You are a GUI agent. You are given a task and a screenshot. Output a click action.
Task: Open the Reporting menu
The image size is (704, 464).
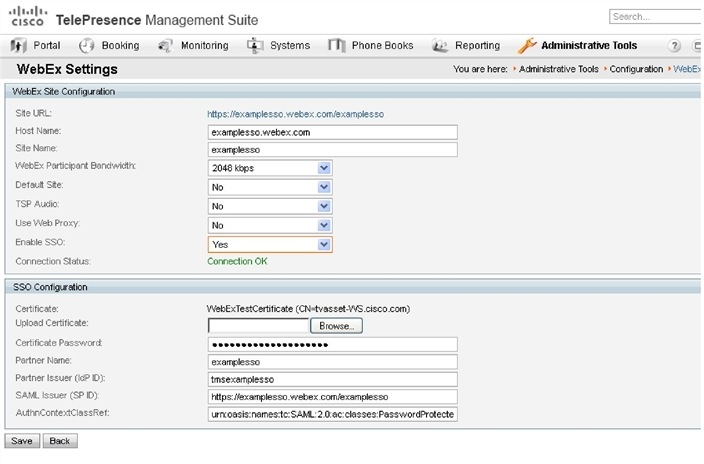pyautogui.click(x=477, y=45)
